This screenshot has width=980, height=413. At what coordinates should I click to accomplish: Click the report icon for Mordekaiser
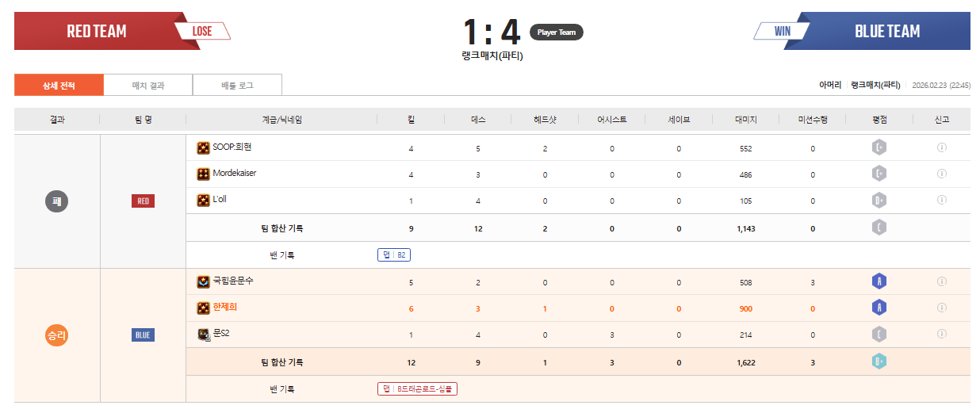coord(942,174)
